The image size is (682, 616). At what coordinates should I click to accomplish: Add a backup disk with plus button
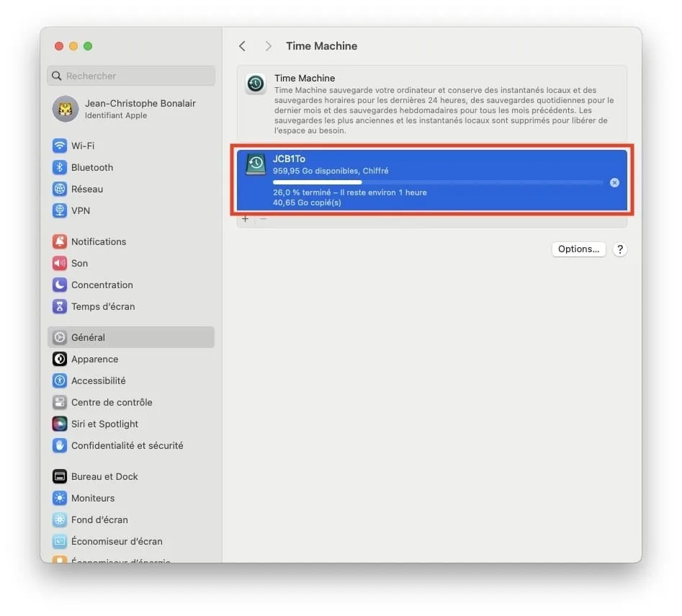246,219
